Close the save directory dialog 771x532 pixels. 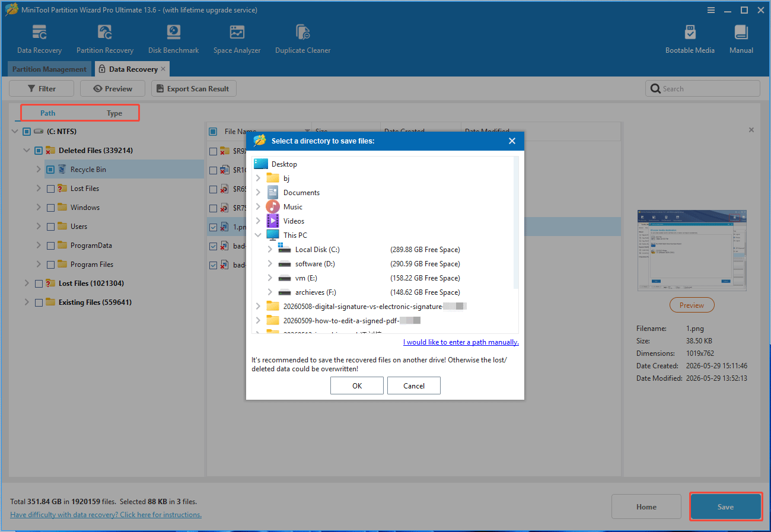(x=512, y=141)
